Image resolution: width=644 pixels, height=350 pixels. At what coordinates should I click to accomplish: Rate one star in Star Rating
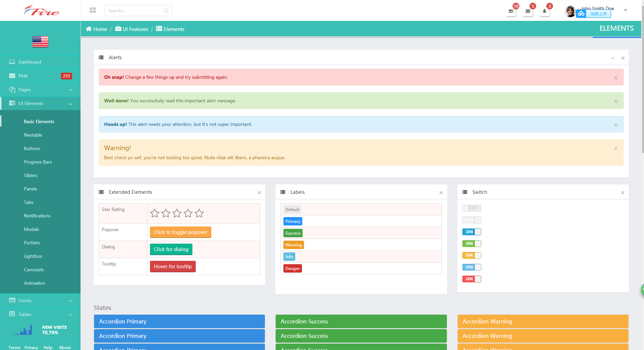155,213
